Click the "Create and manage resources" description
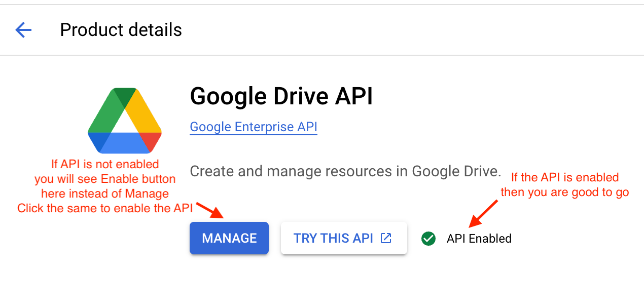This screenshot has height=307, width=644. pos(345,171)
